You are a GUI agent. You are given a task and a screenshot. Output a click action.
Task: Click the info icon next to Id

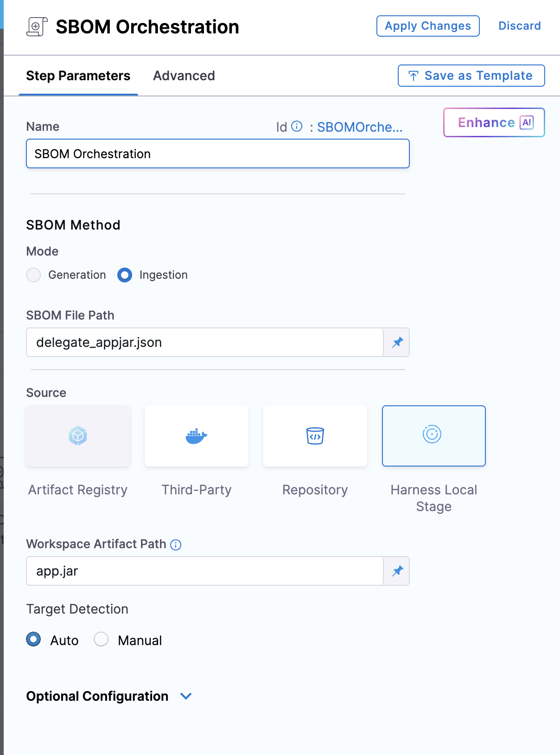[297, 127]
